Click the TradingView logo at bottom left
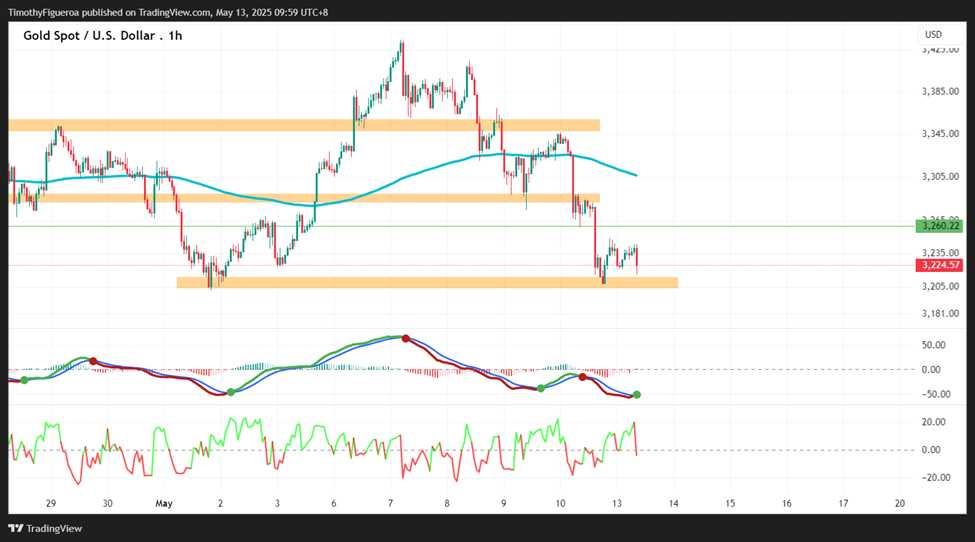The image size is (975, 542). click(45, 528)
